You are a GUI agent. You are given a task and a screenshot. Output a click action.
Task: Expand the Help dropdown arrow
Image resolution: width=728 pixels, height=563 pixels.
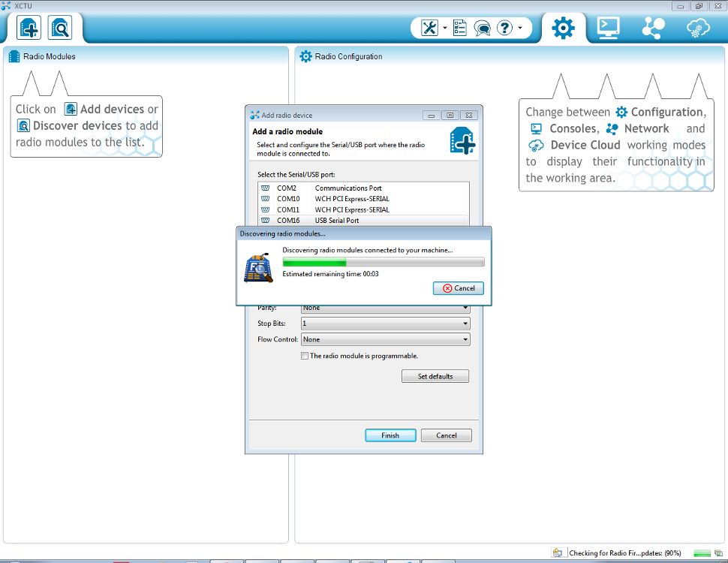coord(520,28)
